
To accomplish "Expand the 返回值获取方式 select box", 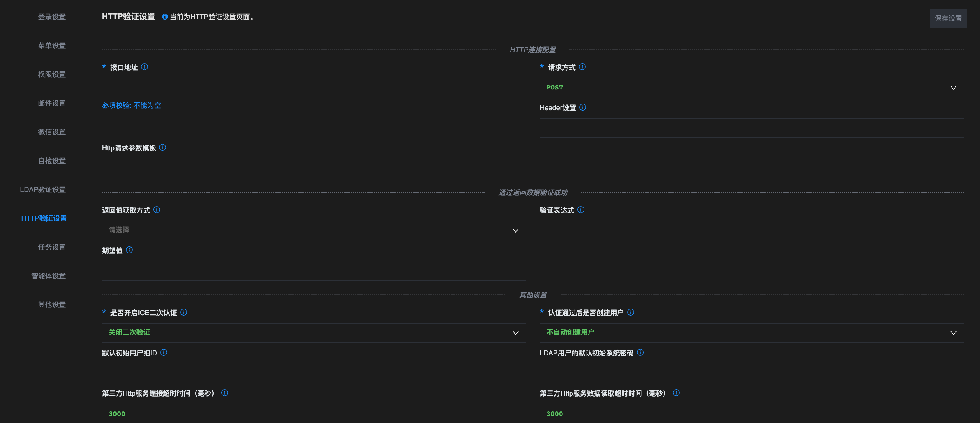I will click(x=314, y=230).
